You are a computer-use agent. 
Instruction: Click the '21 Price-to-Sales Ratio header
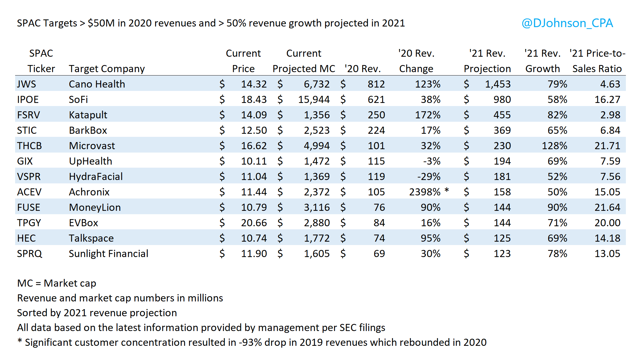597,61
